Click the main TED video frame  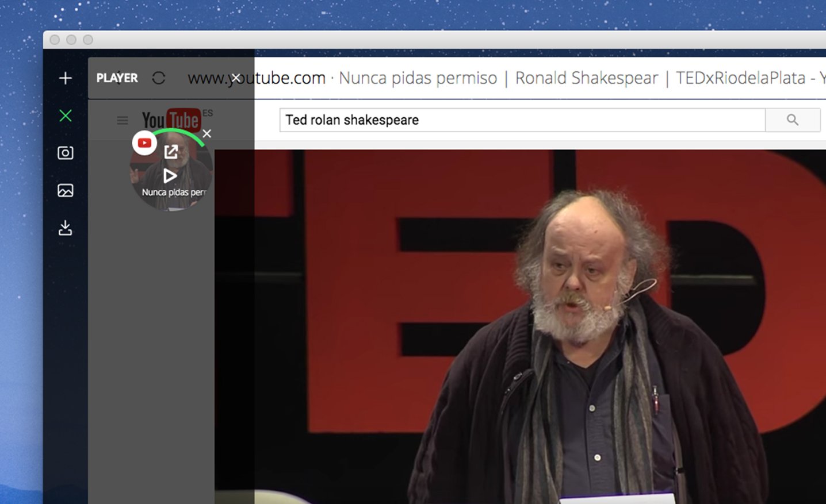pyautogui.click(x=520, y=326)
